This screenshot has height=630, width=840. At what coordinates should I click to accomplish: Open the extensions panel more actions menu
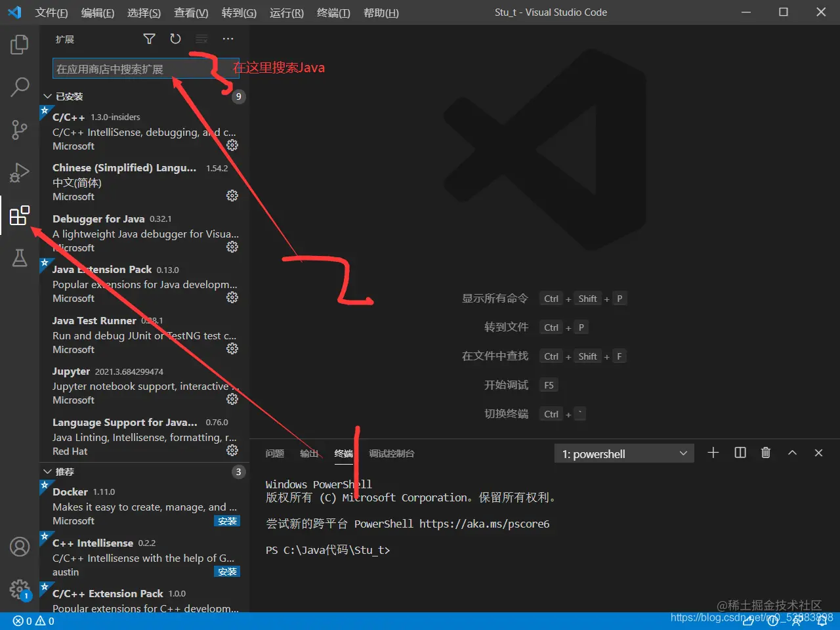pos(228,39)
